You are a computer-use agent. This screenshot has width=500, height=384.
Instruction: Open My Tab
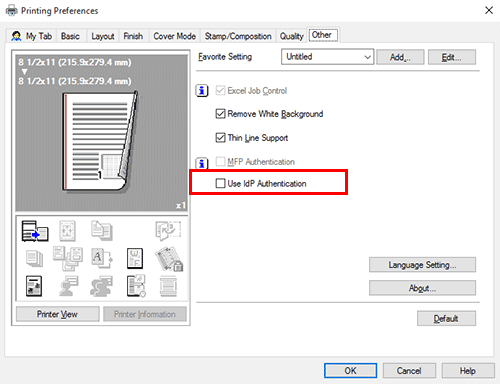(x=32, y=36)
